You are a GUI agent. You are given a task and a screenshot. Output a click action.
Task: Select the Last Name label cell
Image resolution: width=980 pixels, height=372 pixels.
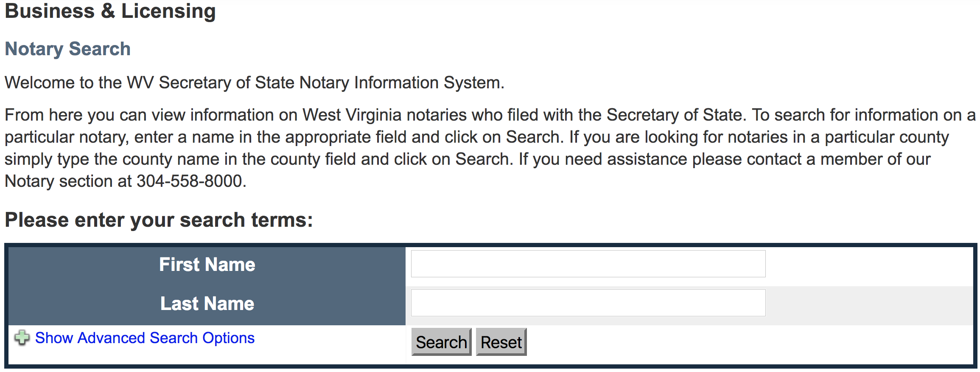click(207, 304)
